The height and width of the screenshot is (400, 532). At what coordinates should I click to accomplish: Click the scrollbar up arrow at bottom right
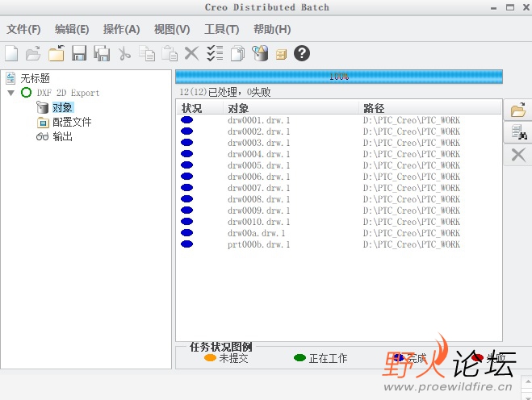pyautogui.click(x=528, y=382)
